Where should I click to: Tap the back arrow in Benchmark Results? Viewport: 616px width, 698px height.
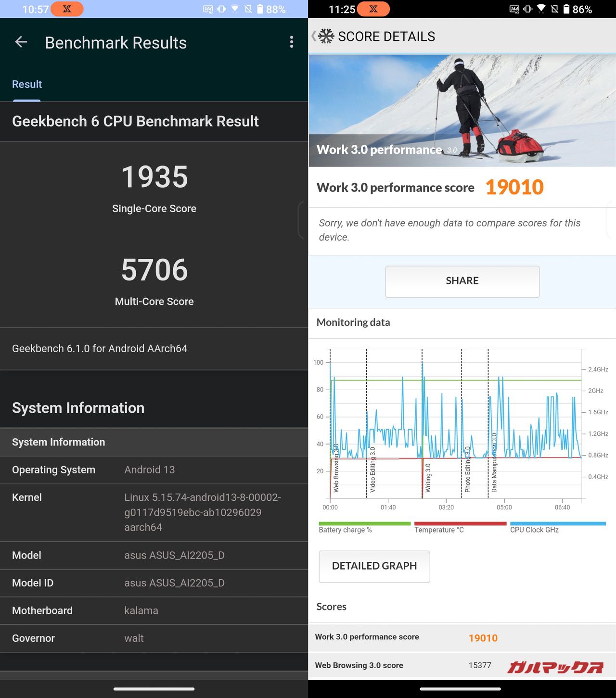click(x=21, y=42)
